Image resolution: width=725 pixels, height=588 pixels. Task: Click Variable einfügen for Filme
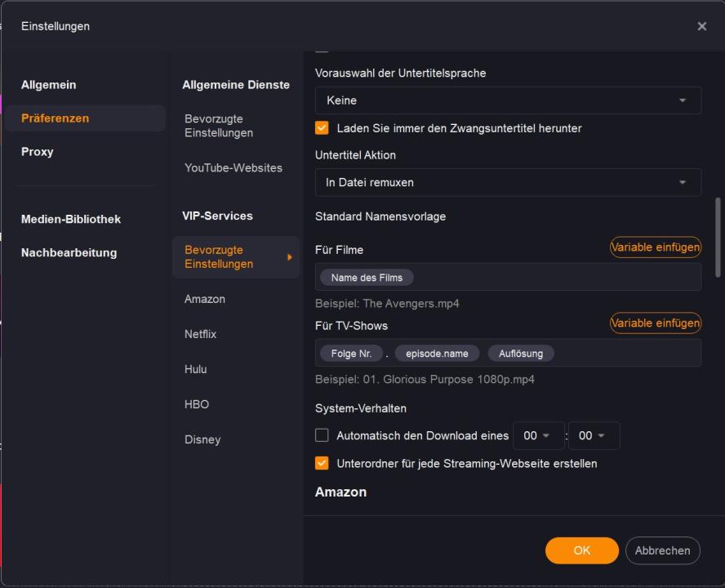(655, 247)
